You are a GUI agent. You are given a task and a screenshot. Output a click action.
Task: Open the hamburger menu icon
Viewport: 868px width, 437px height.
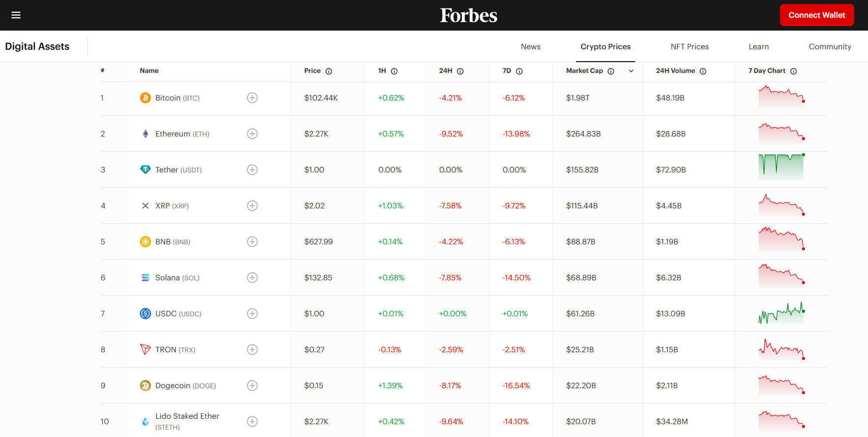[16, 15]
